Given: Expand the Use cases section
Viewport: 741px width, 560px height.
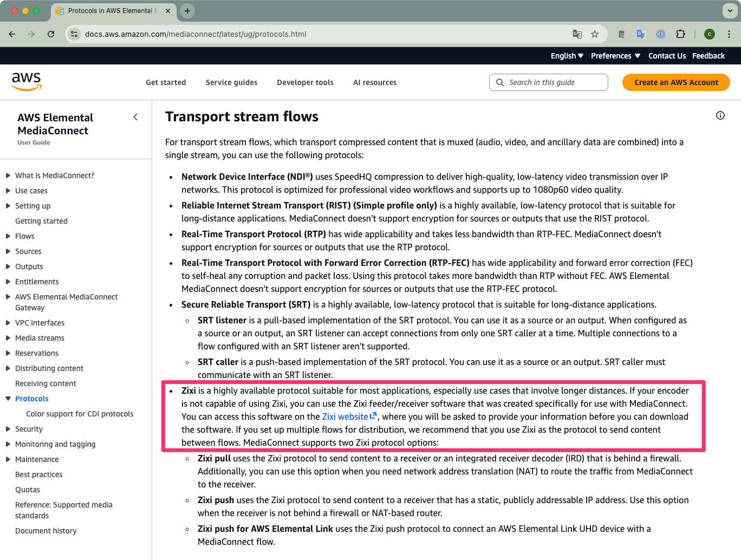Looking at the screenshot, I should click(x=8, y=191).
